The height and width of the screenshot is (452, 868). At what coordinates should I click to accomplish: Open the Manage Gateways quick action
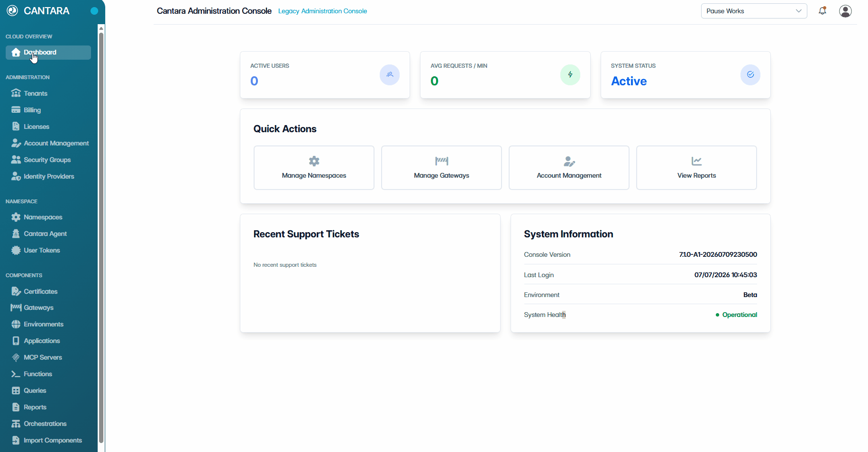[441, 168]
